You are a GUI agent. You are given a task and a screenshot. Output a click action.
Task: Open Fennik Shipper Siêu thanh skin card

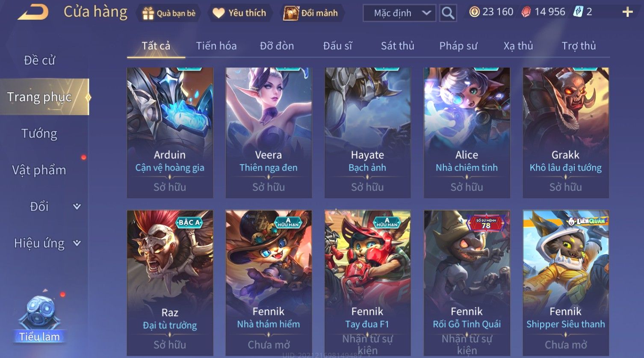pos(565,283)
